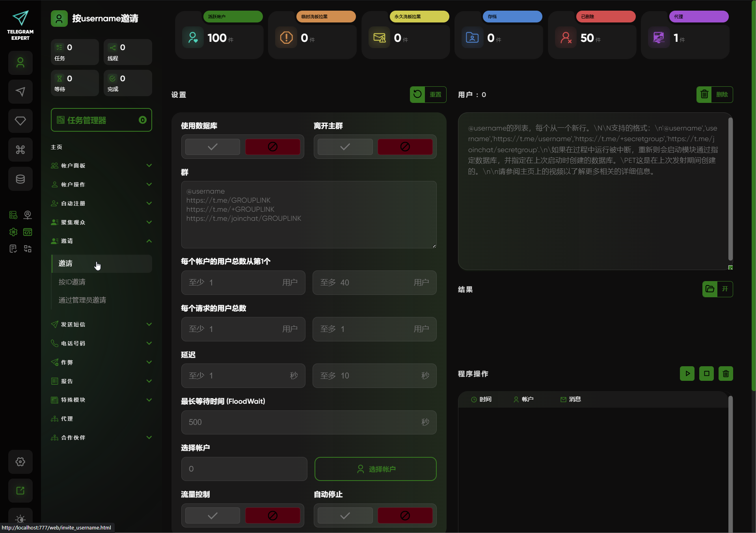
Task: Click the external link icon in sidebar
Action: coord(20,490)
